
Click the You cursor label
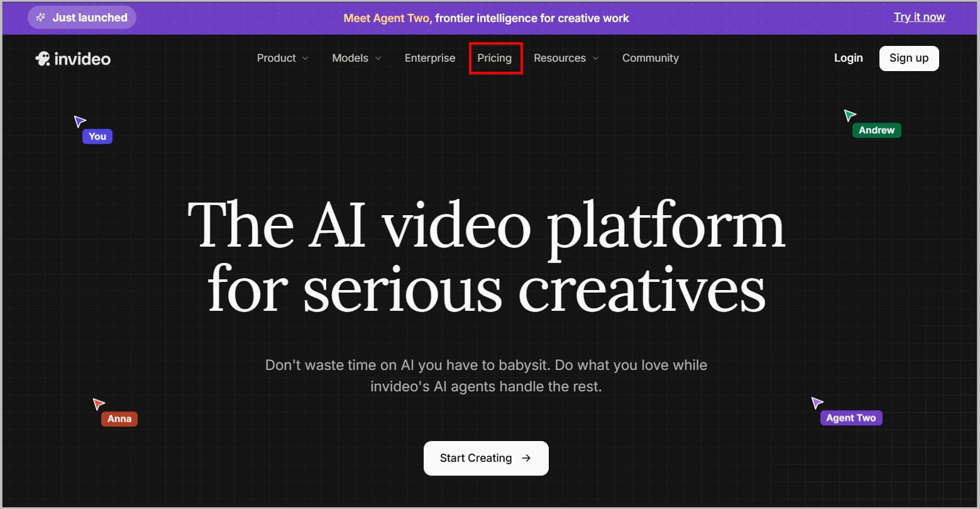pyautogui.click(x=97, y=137)
